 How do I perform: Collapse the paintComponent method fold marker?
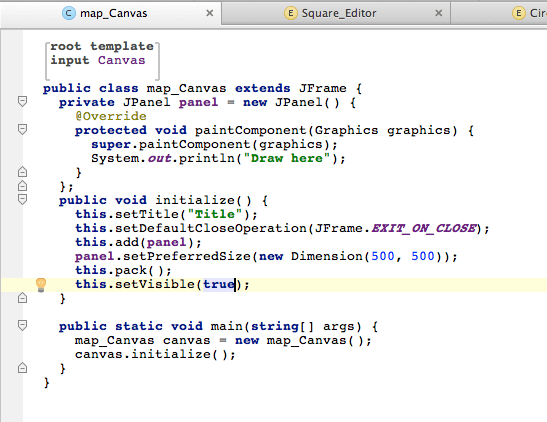[x=22, y=129]
